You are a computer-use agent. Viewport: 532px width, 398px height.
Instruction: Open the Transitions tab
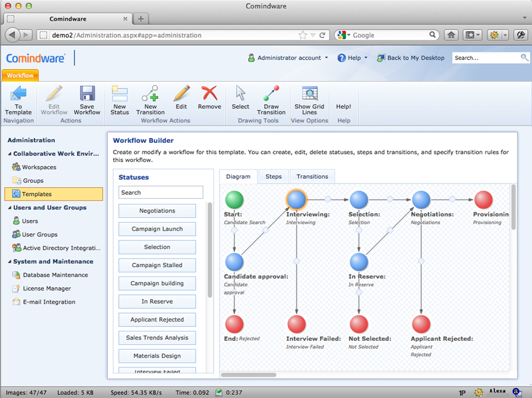(312, 177)
